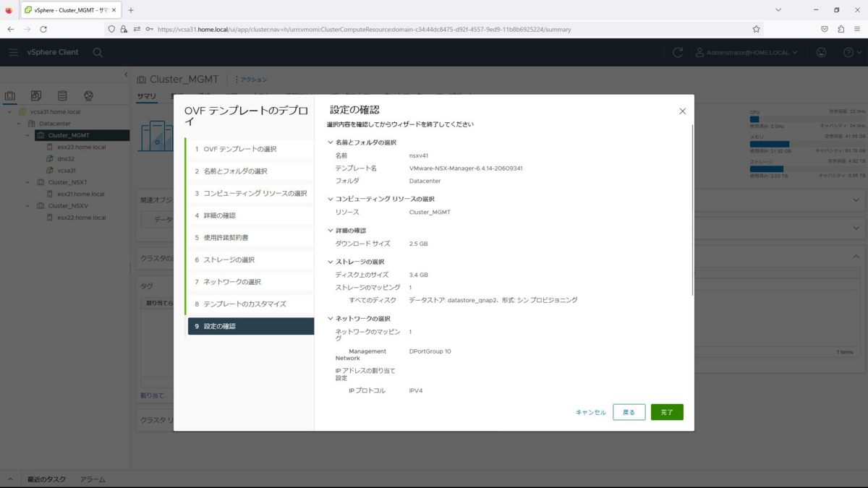
Task: Collapse the Cluster_MGMT tree node
Action: click(x=28, y=135)
